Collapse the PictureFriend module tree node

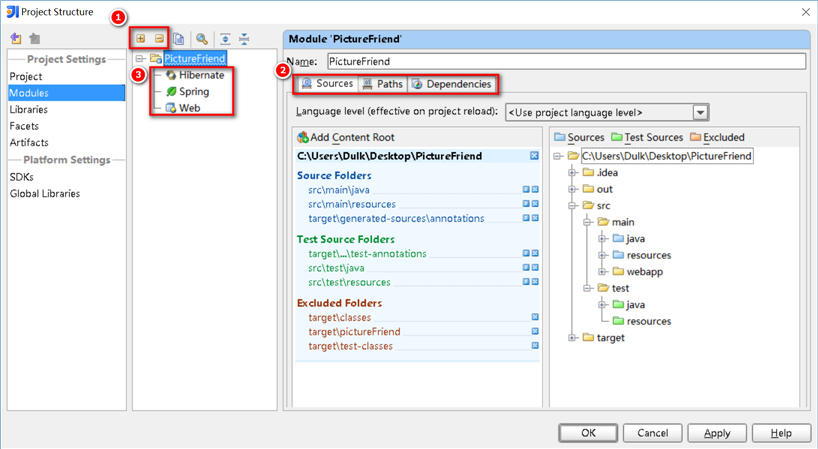pyautogui.click(x=140, y=58)
